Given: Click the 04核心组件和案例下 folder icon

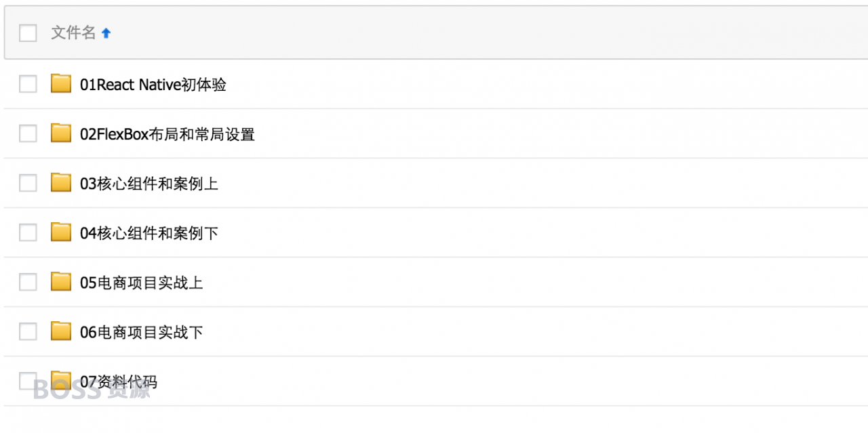Looking at the screenshot, I should (x=61, y=232).
